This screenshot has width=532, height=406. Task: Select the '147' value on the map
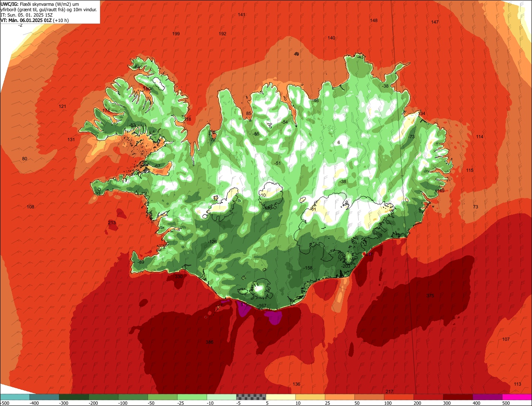pyautogui.click(x=435, y=22)
